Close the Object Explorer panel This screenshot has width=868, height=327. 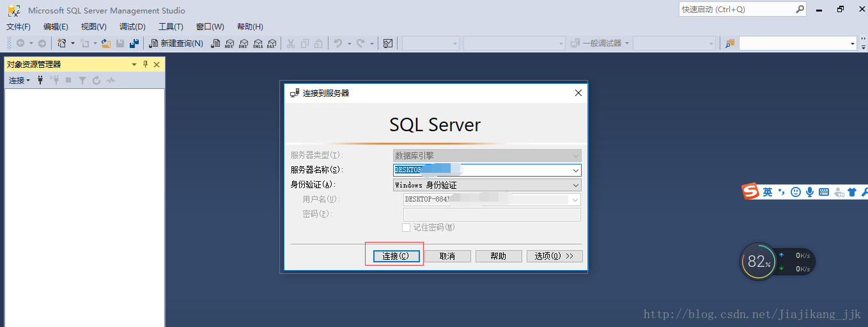pyautogui.click(x=157, y=65)
